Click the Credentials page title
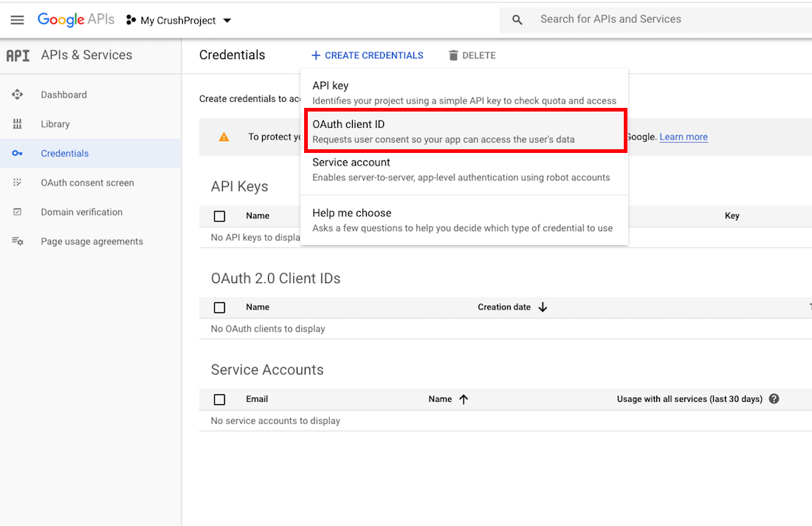The height and width of the screenshot is (526, 812). (232, 55)
